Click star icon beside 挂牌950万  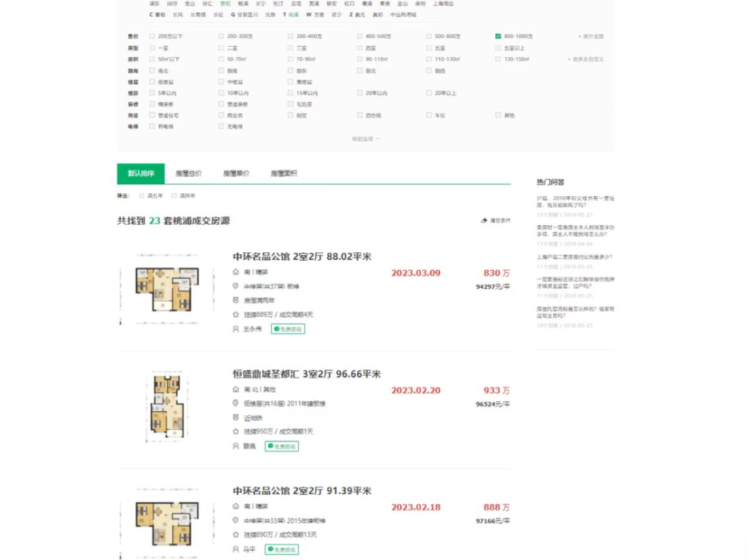[x=236, y=431]
